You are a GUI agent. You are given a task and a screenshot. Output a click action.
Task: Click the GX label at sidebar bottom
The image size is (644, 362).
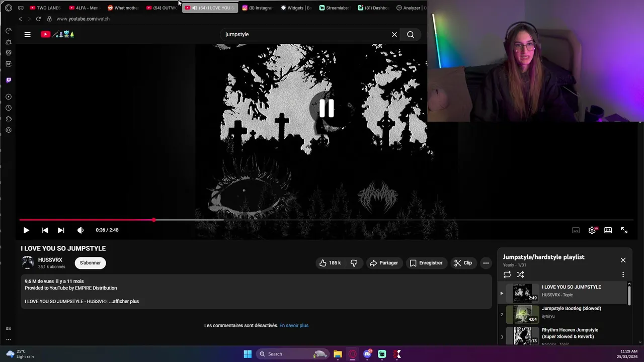click(9, 328)
